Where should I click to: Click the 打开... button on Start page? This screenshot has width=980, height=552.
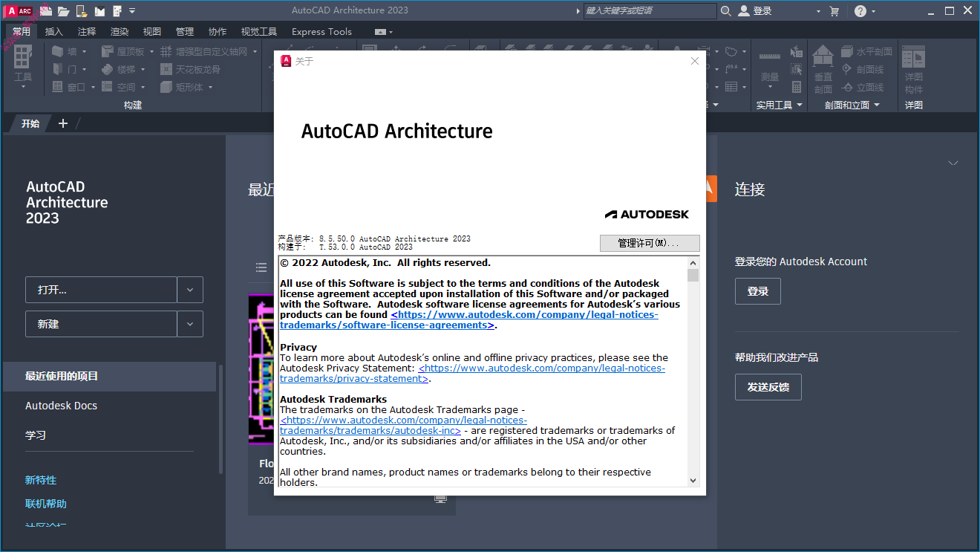(x=101, y=290)
